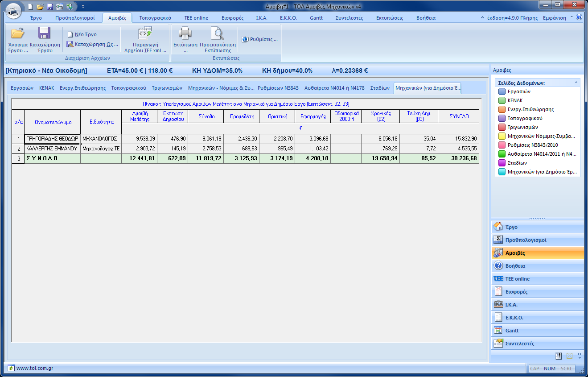Open Αμοιβές in navigation pane
The height and width of the screenshot is (377, 588).
pos(537,253)
